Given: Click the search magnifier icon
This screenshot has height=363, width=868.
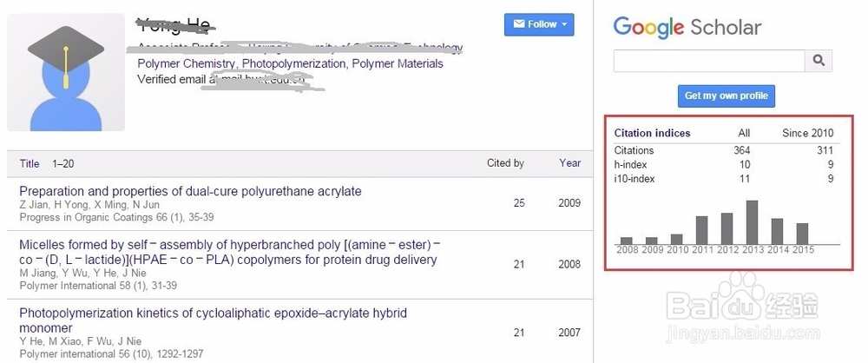Looking at the screenshot, I should click(818, 61).
